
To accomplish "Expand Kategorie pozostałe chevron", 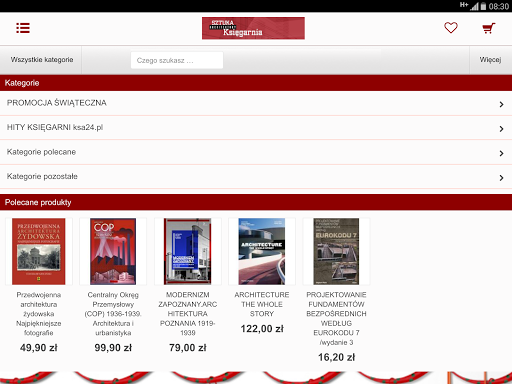I will 501,178.
